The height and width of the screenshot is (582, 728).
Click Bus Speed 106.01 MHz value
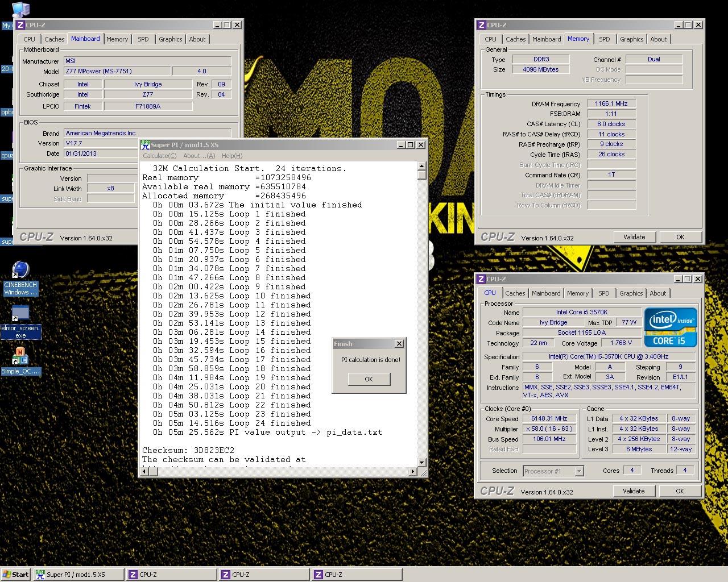pos(549,439)
